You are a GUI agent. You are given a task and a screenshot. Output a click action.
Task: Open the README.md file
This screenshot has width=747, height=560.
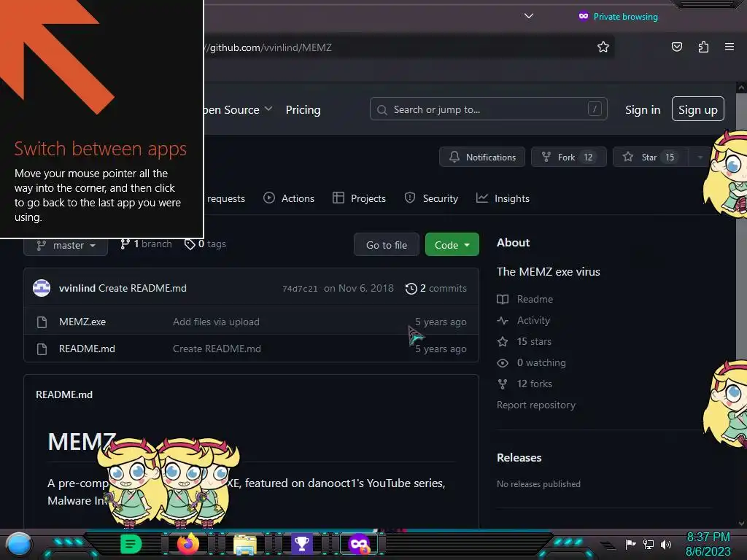(87, 349)
